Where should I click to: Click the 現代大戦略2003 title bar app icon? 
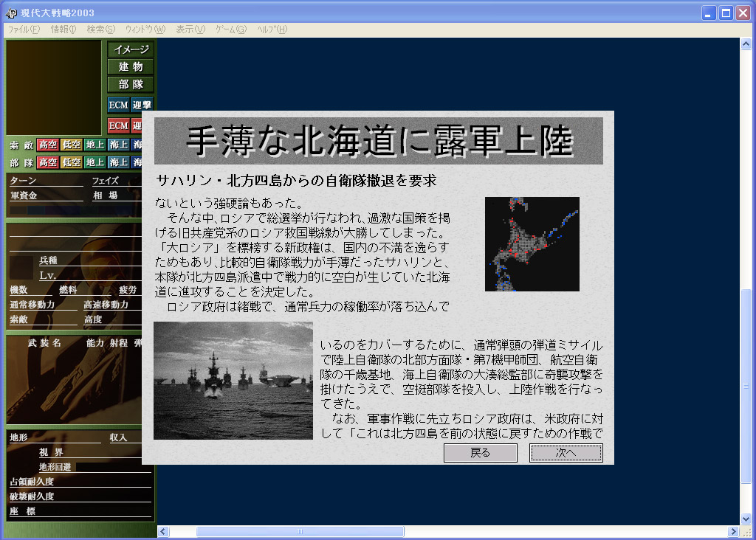pos(11,13)
